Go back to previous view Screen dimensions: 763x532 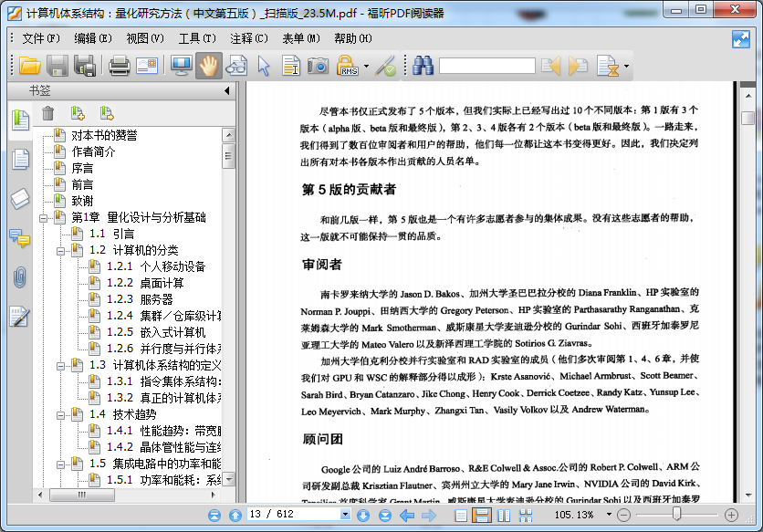(x=407, y=515)
